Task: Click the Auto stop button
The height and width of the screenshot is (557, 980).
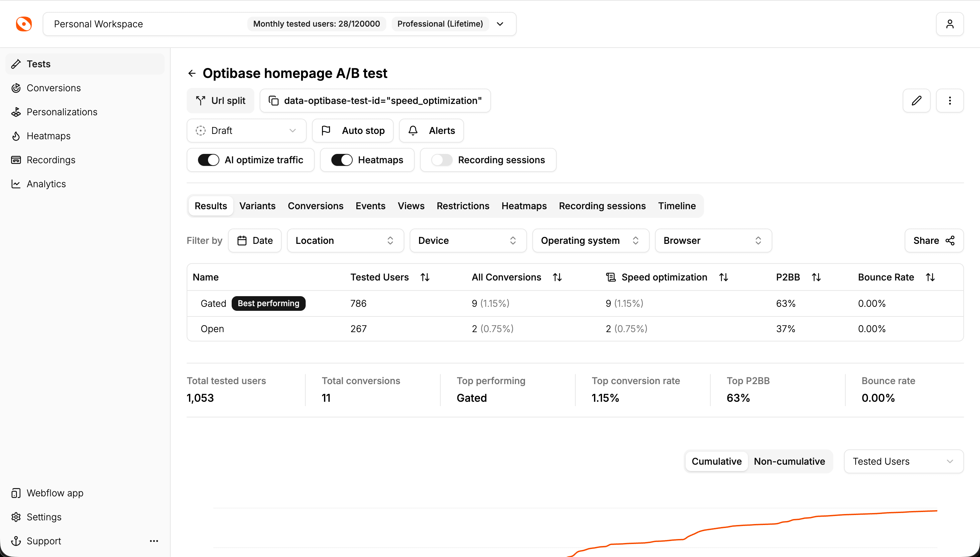Action: click(352, 131)
